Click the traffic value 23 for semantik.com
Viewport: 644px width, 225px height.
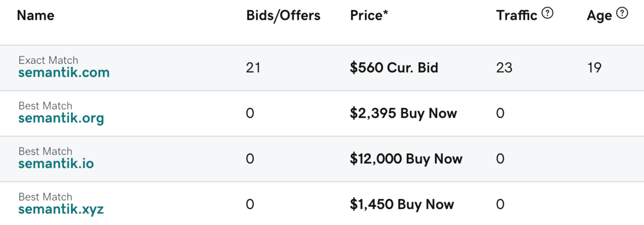(504, 68)
